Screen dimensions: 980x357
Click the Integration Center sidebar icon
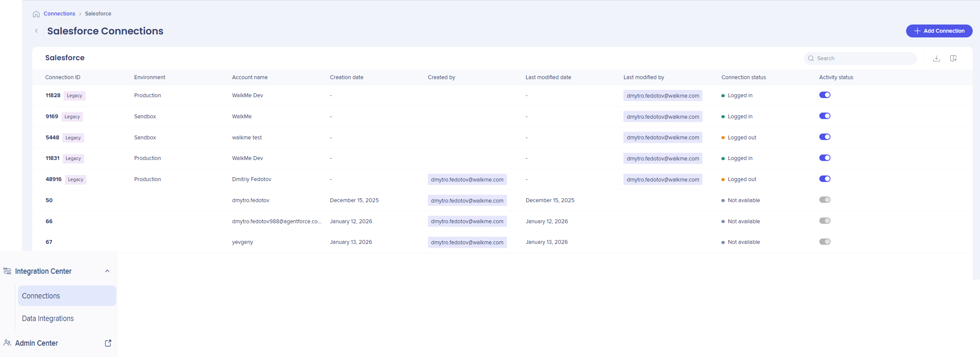7,271
